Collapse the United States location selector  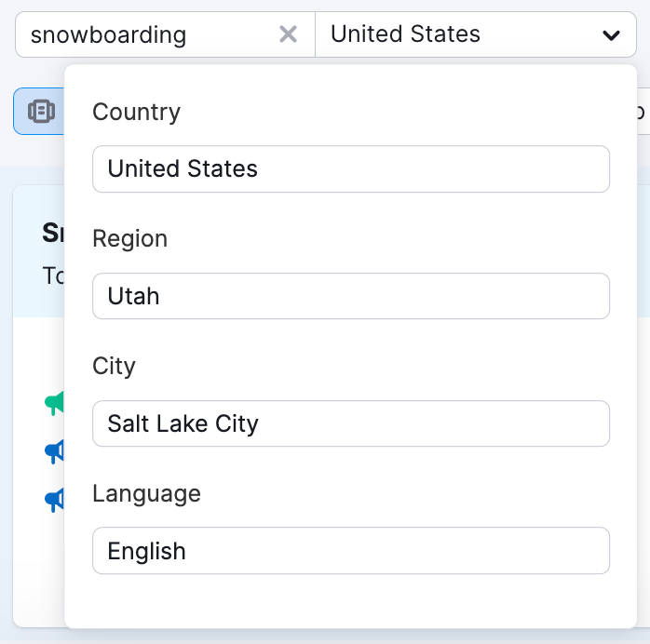coord(475,35)
